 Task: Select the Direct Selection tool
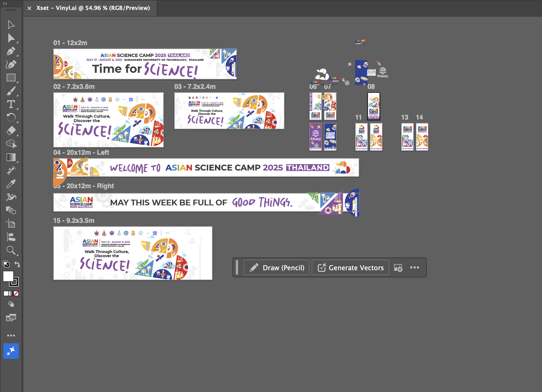tap(11, 38)
